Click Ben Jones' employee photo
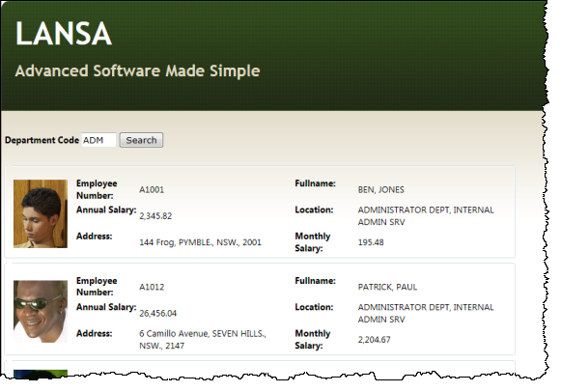The image size is (561, 392). 41,213
